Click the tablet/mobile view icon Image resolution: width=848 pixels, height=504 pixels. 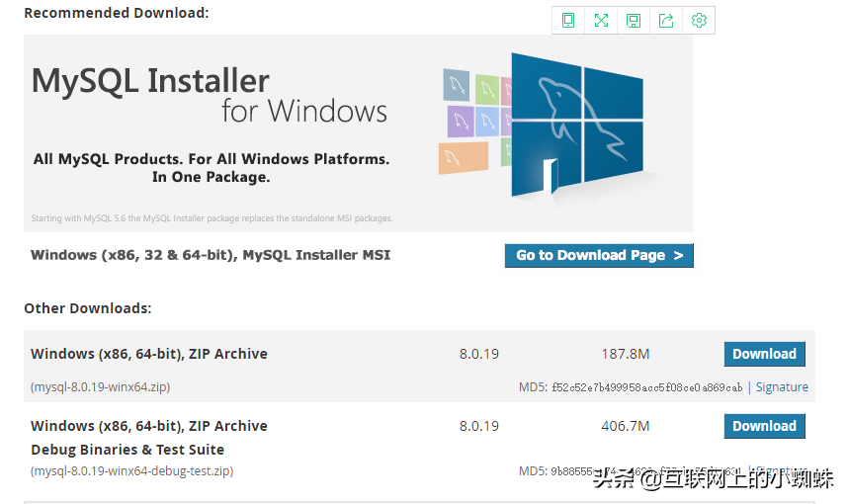(x=568, y=21)
